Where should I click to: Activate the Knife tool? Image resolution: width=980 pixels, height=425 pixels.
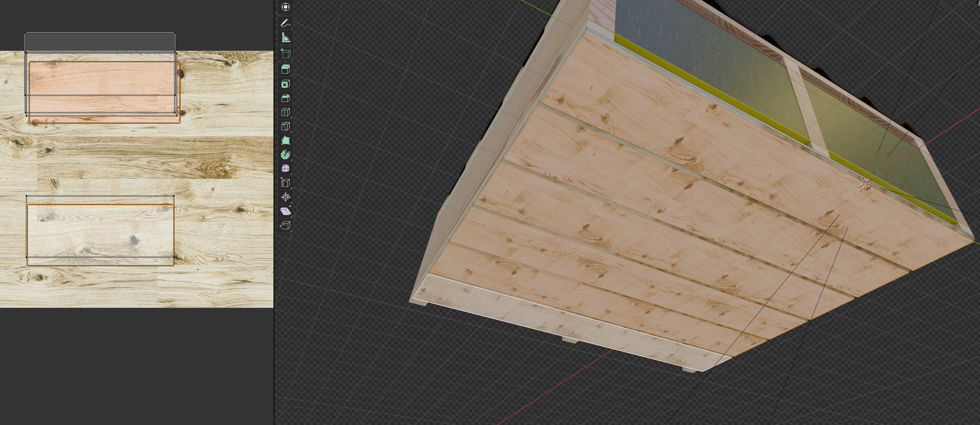(x=285, y=126)
